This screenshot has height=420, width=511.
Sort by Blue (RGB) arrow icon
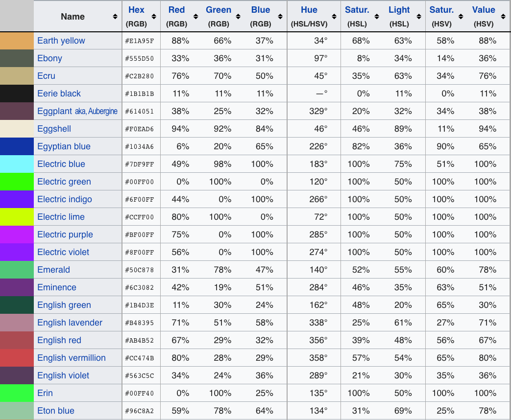pos(280,17)
